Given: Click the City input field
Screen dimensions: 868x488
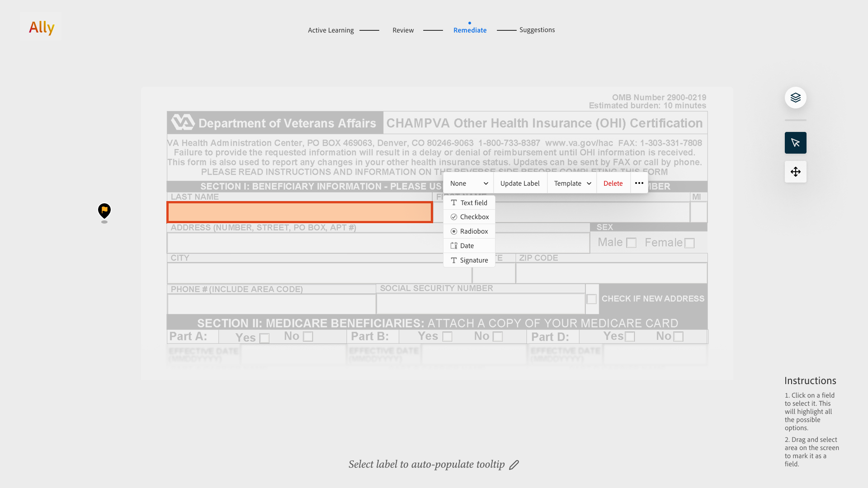Looking at the screenshot, I should 320,273.
